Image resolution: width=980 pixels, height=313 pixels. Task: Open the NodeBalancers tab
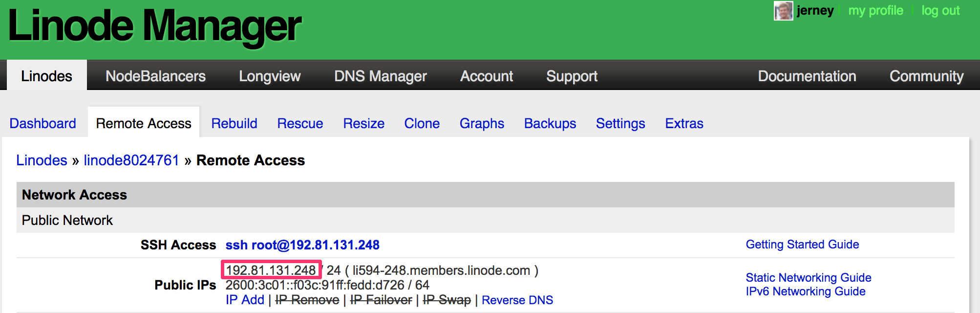[155, 76]
